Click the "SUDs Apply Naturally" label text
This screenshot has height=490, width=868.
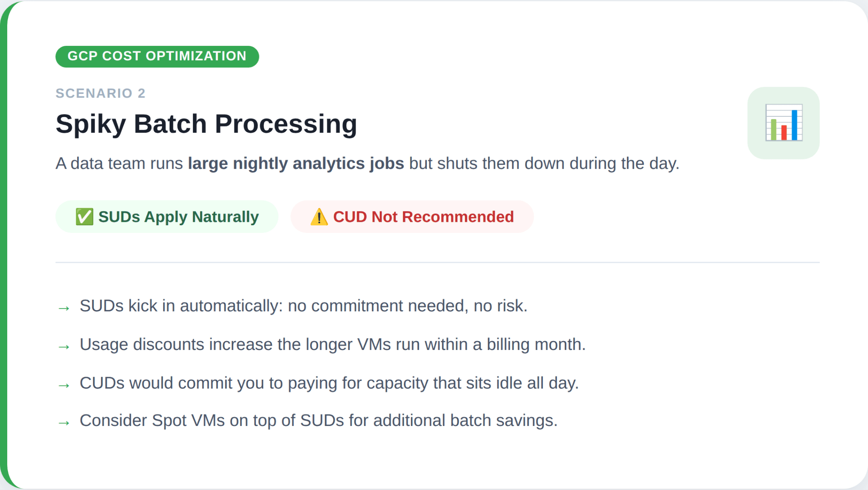pyautogui.click(x=178, y=217)
